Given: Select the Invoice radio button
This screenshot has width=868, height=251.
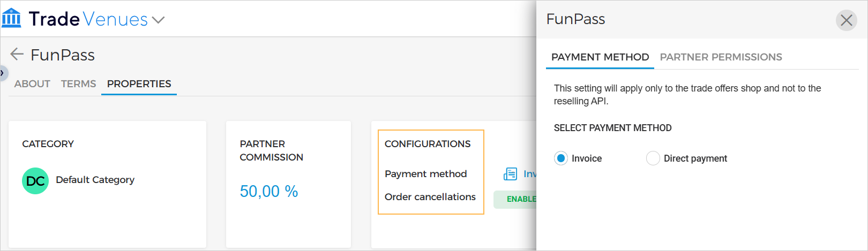Looking at the screenshot, I should click(561, 158).
